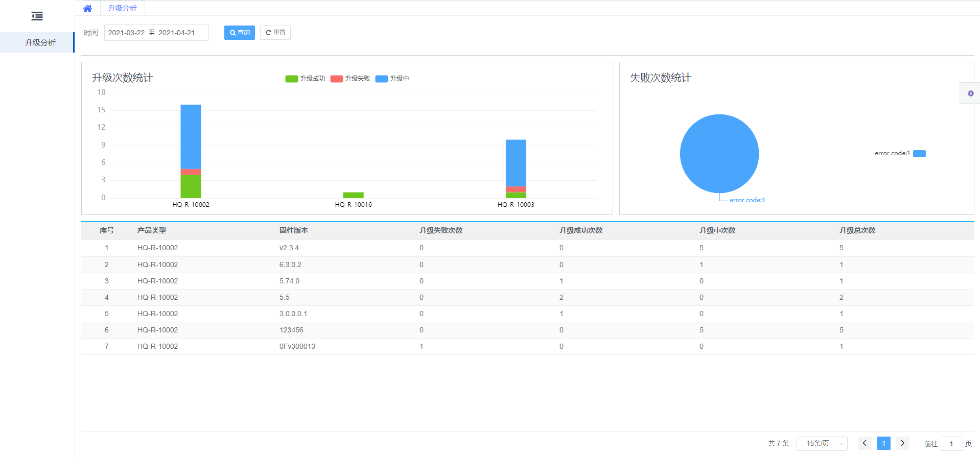Click the 产品类型 column header
The image size is (980, 457).
[151, 231]
